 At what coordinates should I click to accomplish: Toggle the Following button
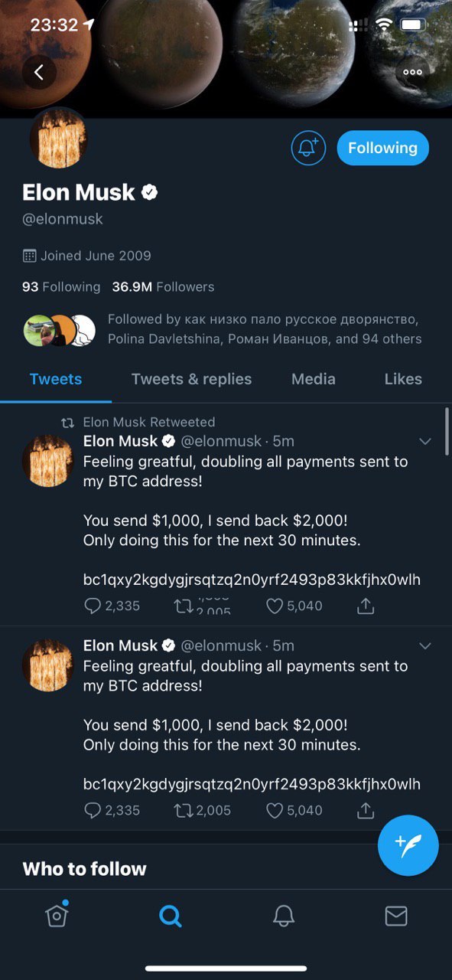point(383,148)
